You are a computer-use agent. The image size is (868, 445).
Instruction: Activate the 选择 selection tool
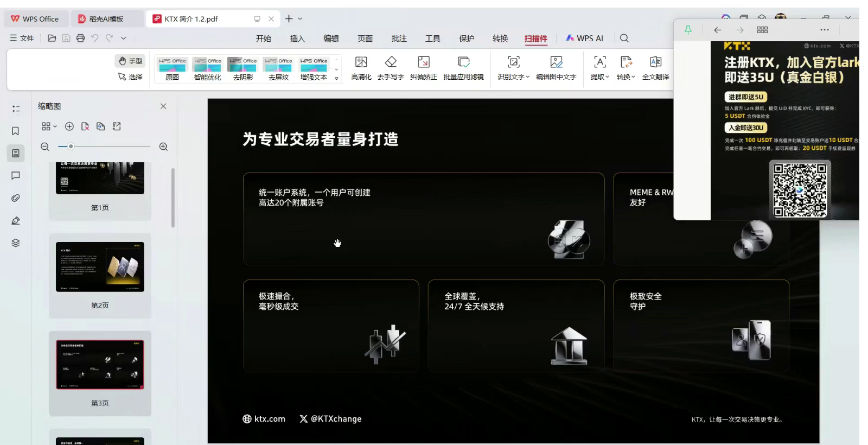pyautogui.click(x=130, y=77)
